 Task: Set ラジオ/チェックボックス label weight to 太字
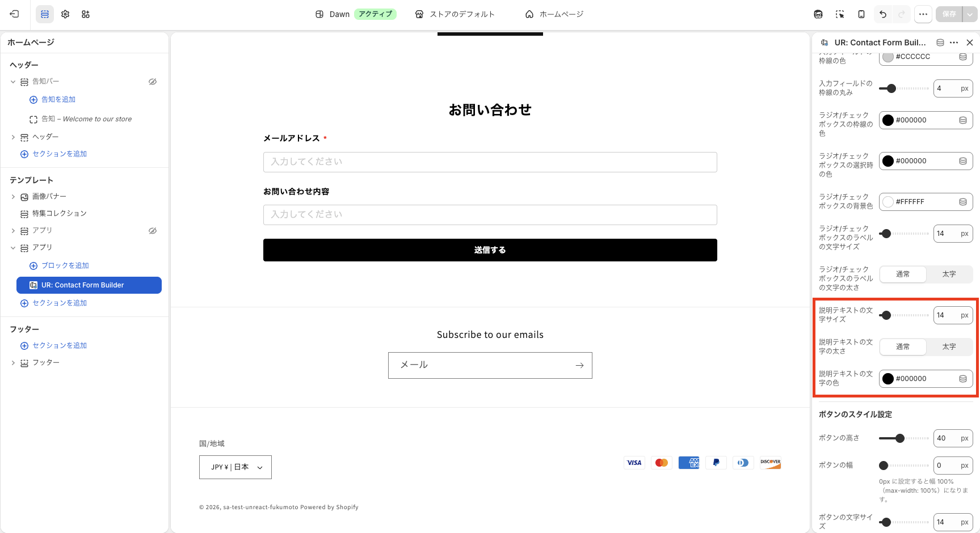[x=949, y=274]
